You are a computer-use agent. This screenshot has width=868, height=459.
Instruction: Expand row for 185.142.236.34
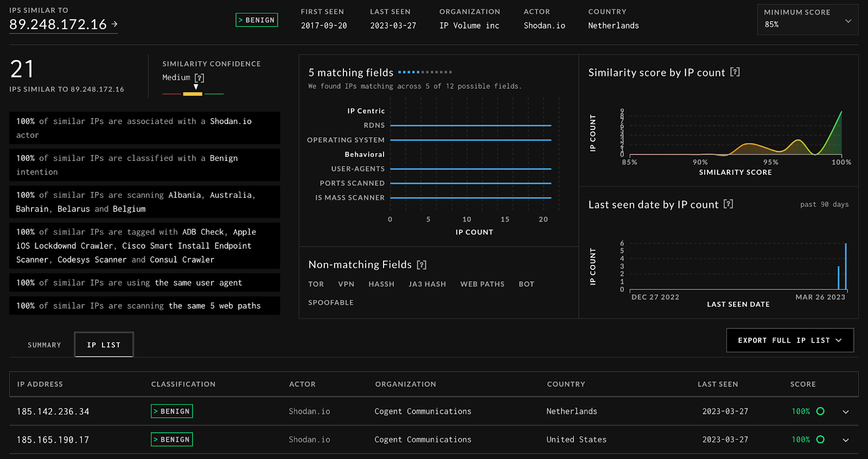[845, 412]
